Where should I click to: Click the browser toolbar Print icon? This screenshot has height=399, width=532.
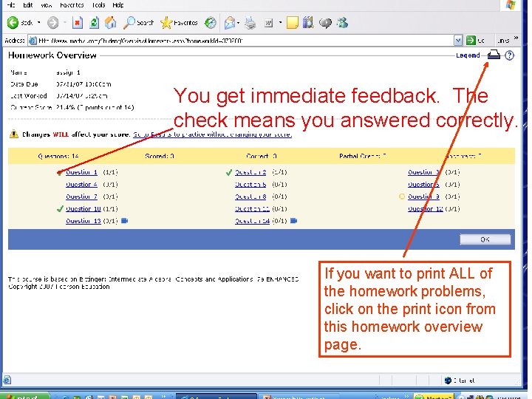point(250,23)
